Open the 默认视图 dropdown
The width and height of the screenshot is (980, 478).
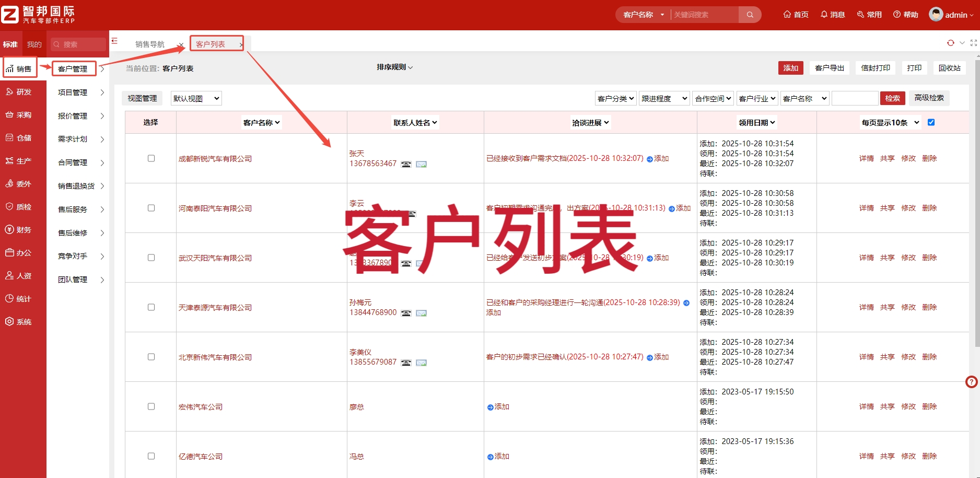coord(196,98)
